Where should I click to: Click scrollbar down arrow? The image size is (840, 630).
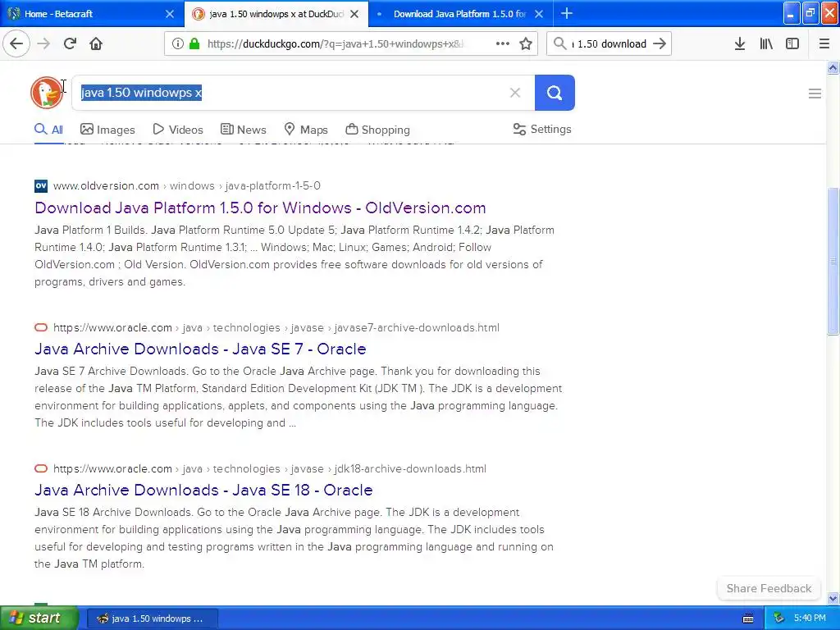[x=833, y=598]
